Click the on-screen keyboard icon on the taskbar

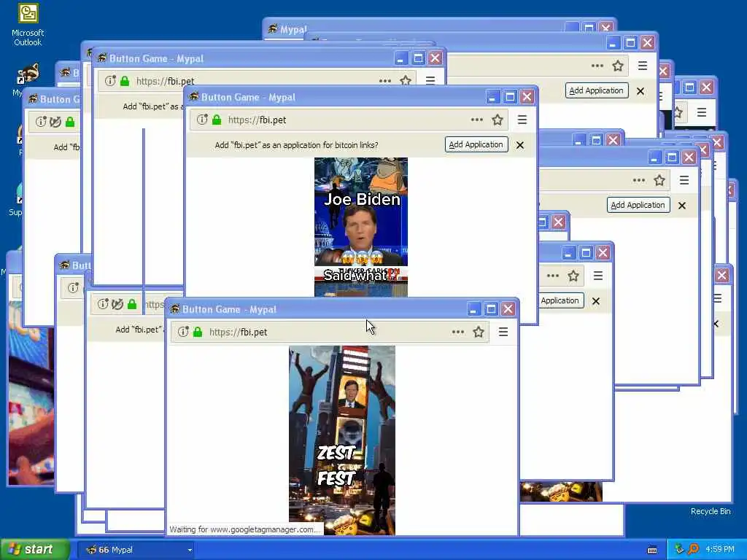click(x=652, y=550)
